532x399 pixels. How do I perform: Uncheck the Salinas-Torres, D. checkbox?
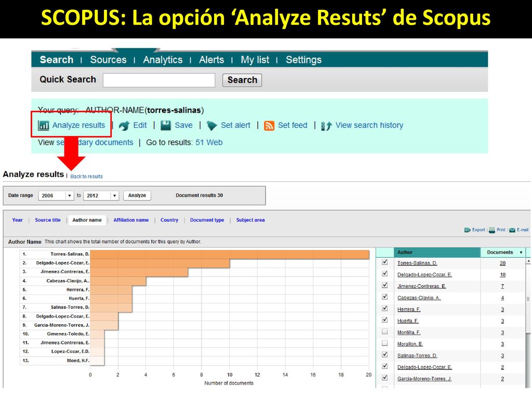pyautogui.click(x=385, y=354)
